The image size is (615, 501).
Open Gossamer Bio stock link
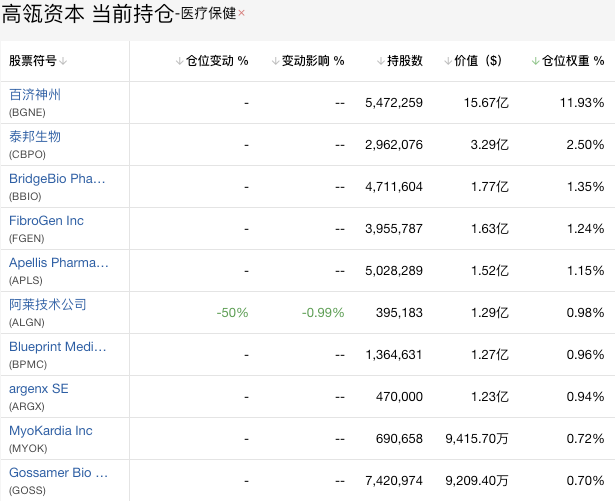click(58, 473)
